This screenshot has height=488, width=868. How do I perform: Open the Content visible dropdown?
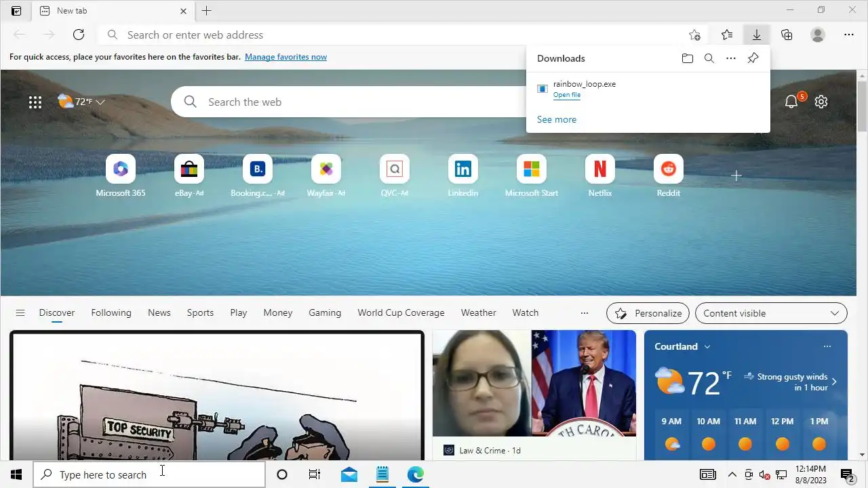coord(771,313)
